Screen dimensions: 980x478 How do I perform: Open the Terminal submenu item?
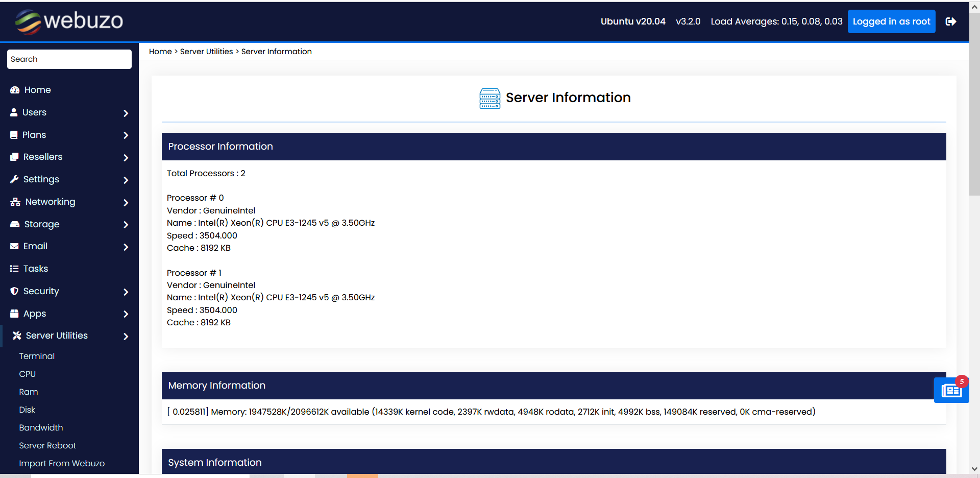[x=37, y=356]
